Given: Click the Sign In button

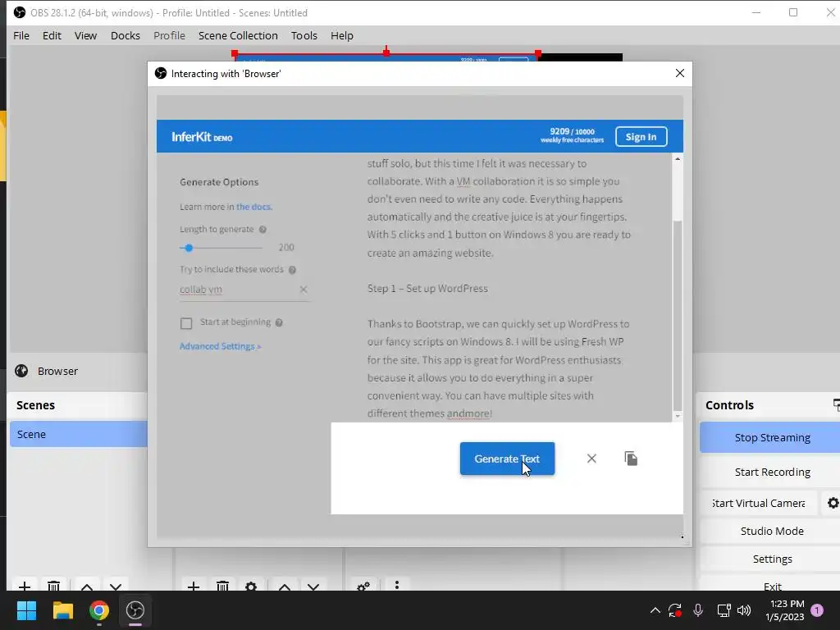Looking at the screenshot, I should [641, 137].
